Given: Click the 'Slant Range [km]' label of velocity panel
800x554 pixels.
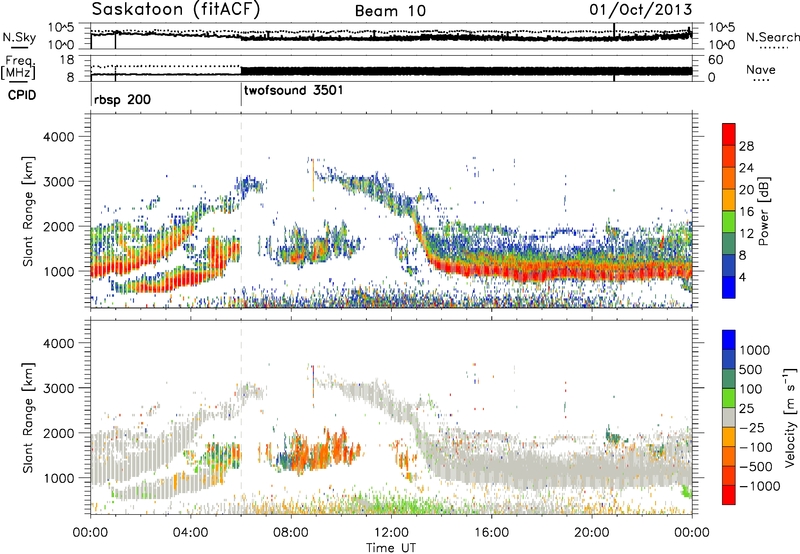Looking at the screenshot, I should [28, 418].
